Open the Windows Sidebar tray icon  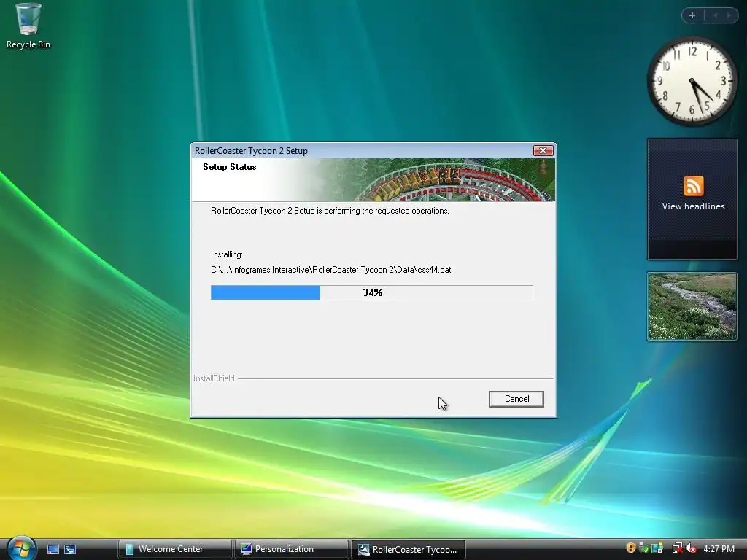tap(657, 548)
